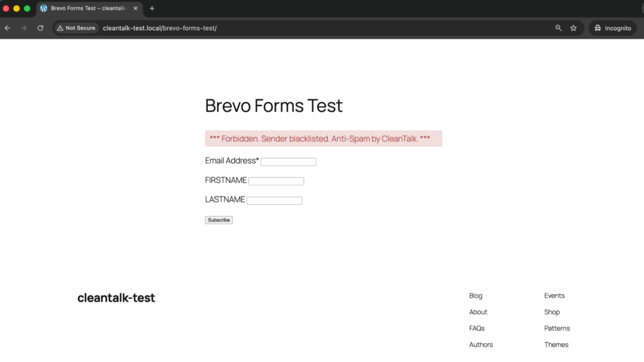Focus the address bar URL text
The width and height of the screenshot is (644, 362).
tap(160, 28)
